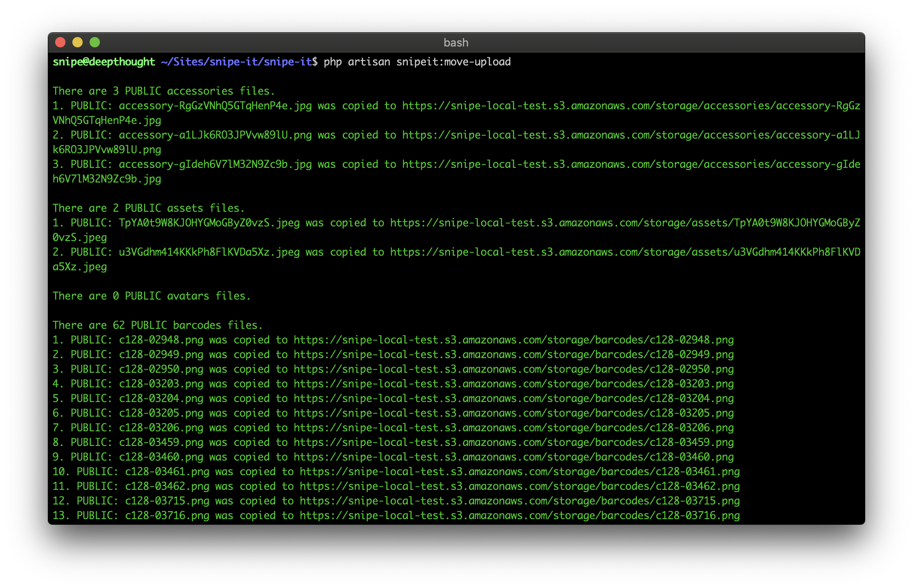The height and width of the screenshot is (588, 913).
Task: Open barcode URL for c128-03459.png
Action: (513, 443)
